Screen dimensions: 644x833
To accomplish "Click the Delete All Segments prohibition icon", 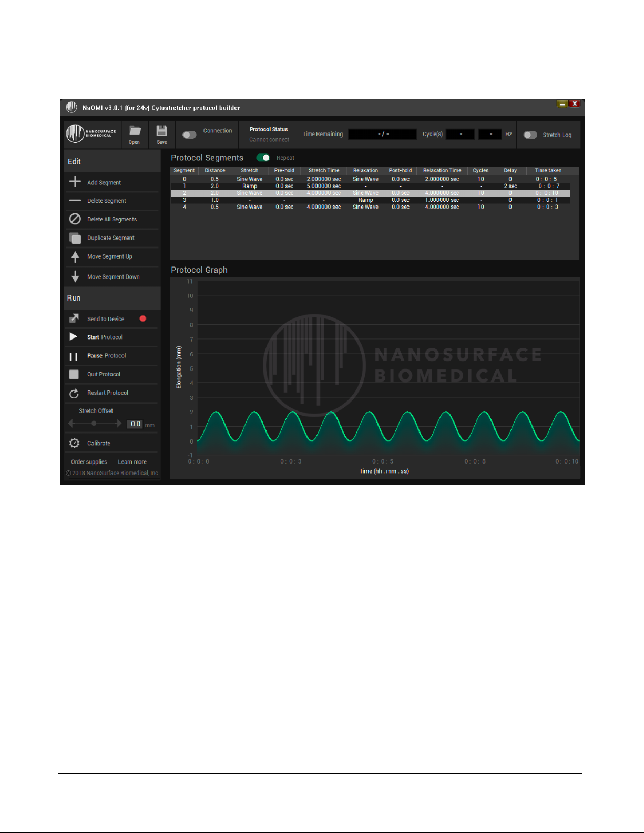I will [x=75, y=219].
